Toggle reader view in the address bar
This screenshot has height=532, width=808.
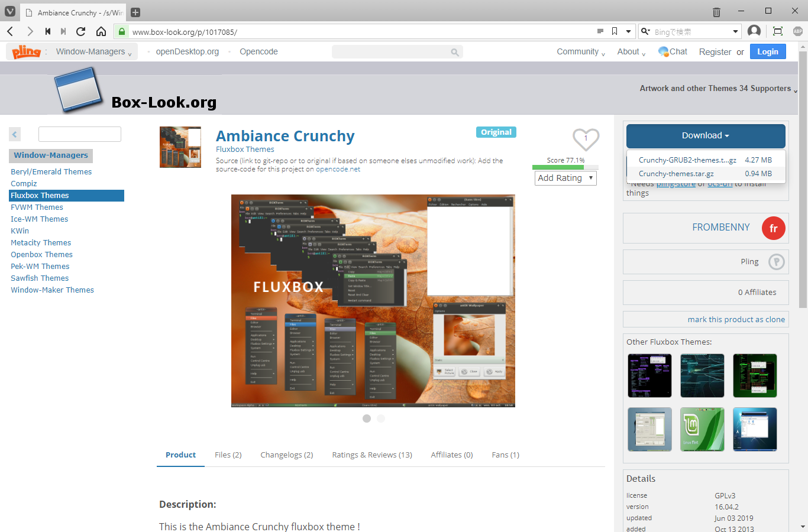point(600,31)
